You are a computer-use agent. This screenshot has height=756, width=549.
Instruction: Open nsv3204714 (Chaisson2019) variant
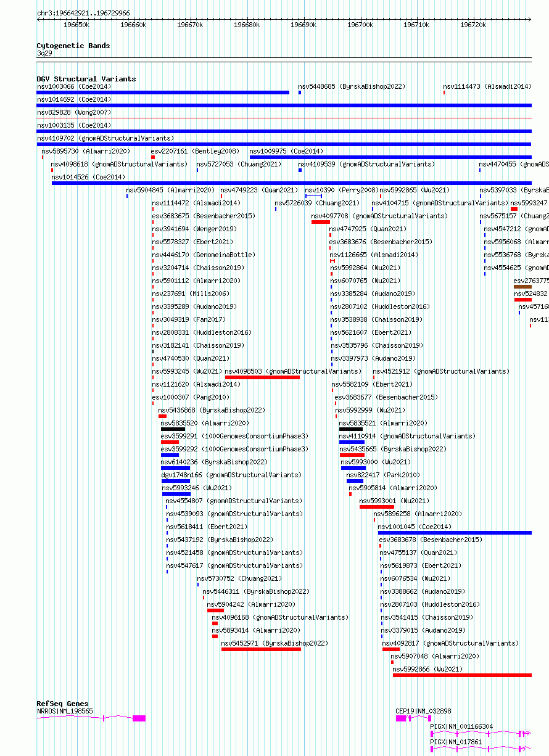(x=198, y=268)
